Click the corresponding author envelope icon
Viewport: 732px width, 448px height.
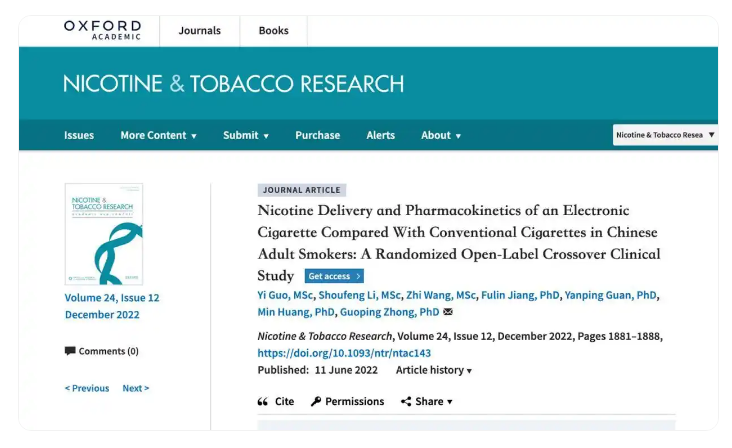448,312
